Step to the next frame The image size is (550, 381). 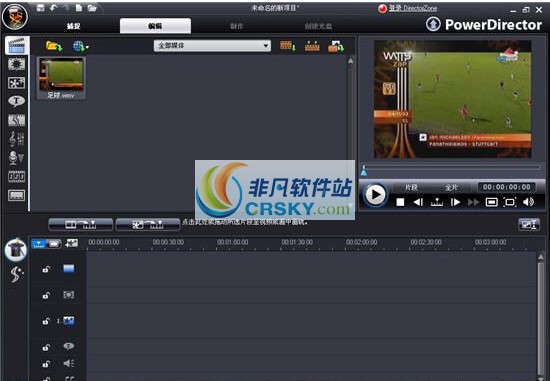(455, 202)
